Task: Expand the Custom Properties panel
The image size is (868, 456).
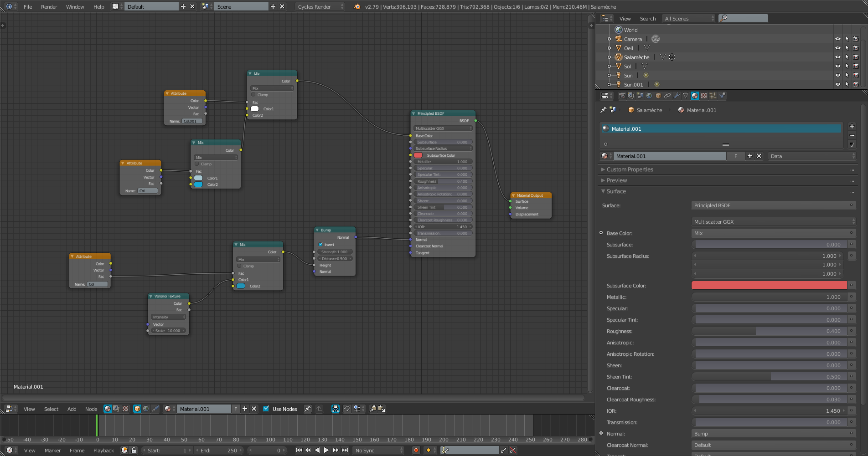Action: point(630,169)
